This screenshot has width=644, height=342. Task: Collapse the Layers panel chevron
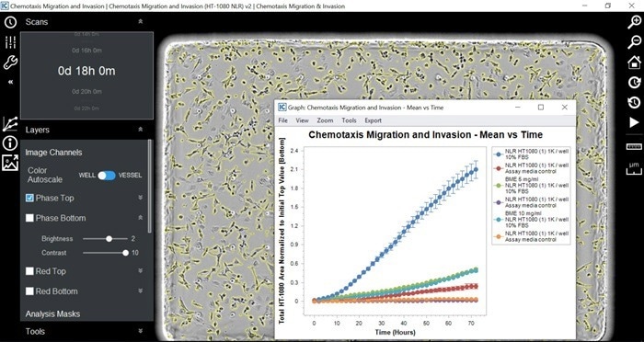coord(141,130)
